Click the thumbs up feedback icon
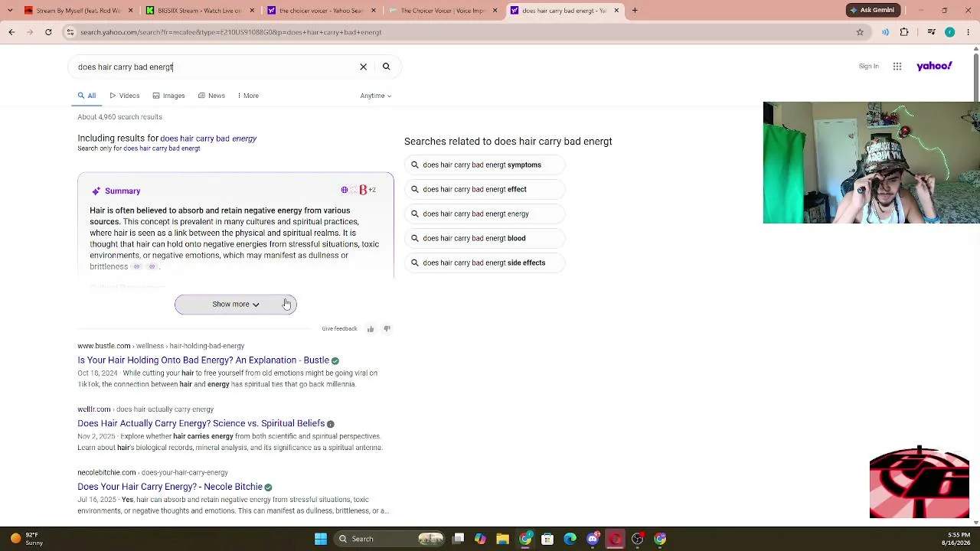This screenshot has width=980, height=551. (x=371, y=329)
